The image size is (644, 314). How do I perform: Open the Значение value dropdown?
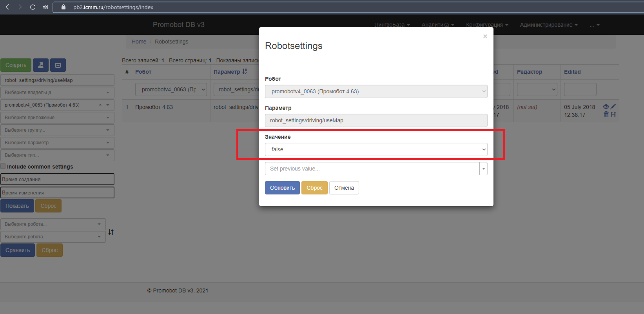click(x=376, y=149)
